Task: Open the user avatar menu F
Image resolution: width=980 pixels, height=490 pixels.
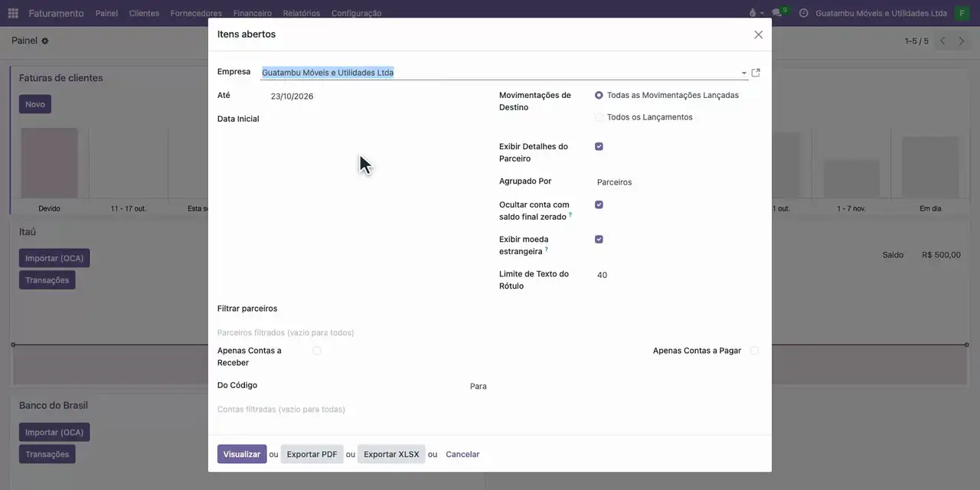Action: click(962, 13)
